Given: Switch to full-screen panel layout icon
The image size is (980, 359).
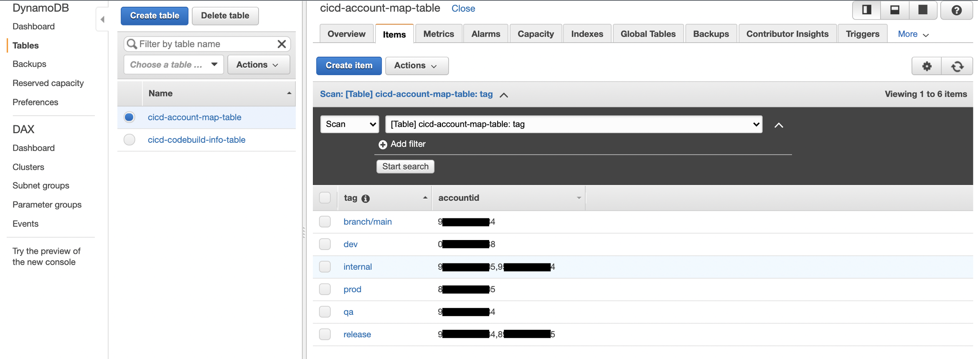Looking at the screenshot, I should pyautogui.click(x=923, y=10).
